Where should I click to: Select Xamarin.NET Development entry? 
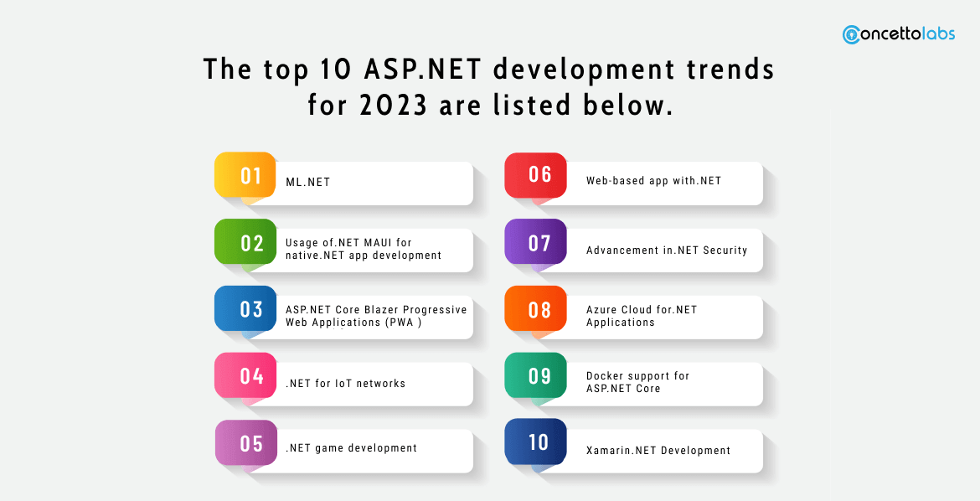pyautogui.click(x=658, y=451)
